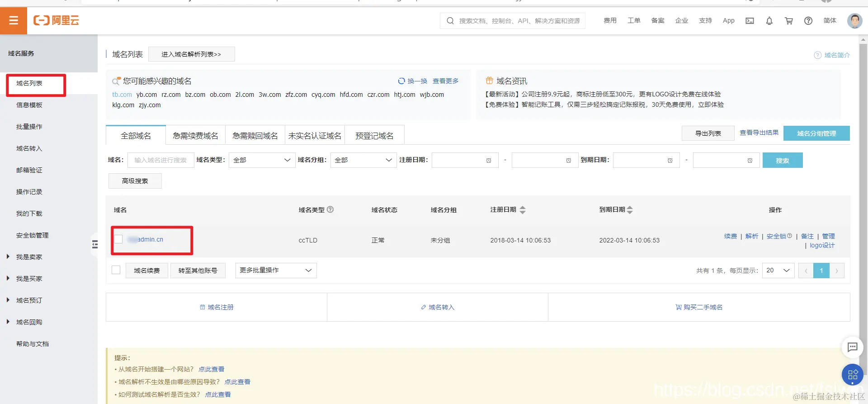Go to previous page arrow
This screenshot has width=868, height=404.
(x=806, y=271)
